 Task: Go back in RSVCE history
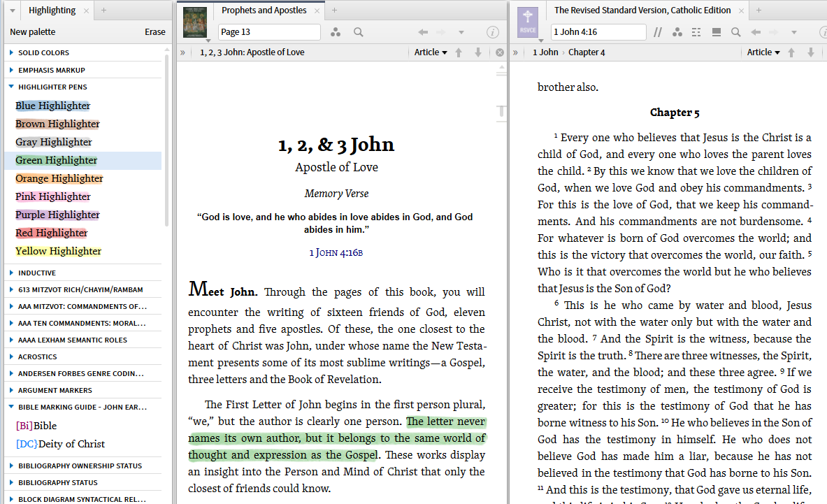756,33
